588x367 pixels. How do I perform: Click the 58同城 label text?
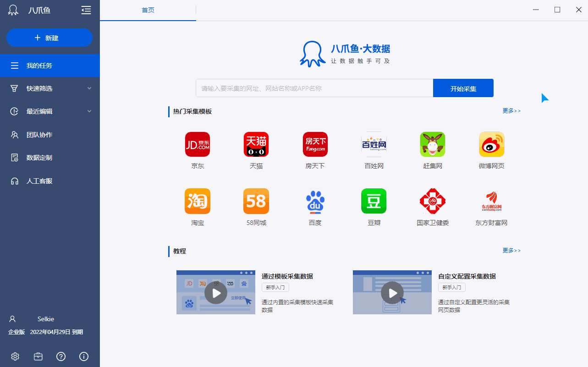[x=256, y=223]
